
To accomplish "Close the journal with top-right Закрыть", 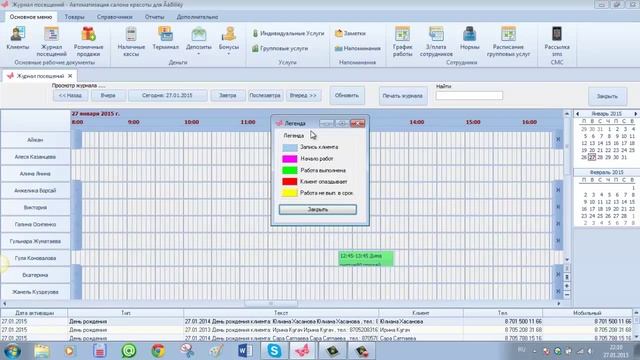I will (x=607, y=96).
